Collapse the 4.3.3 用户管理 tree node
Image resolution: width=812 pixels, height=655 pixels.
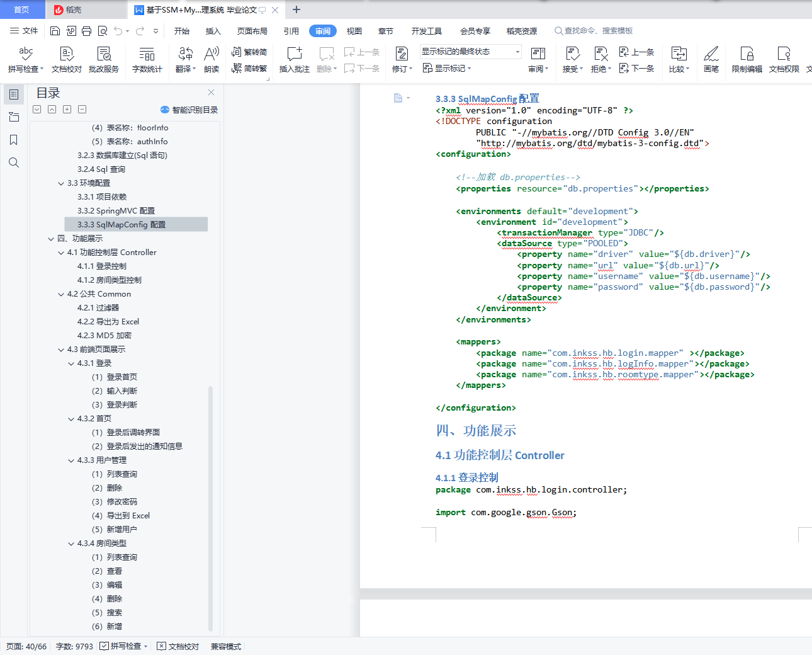coord(71,460)
